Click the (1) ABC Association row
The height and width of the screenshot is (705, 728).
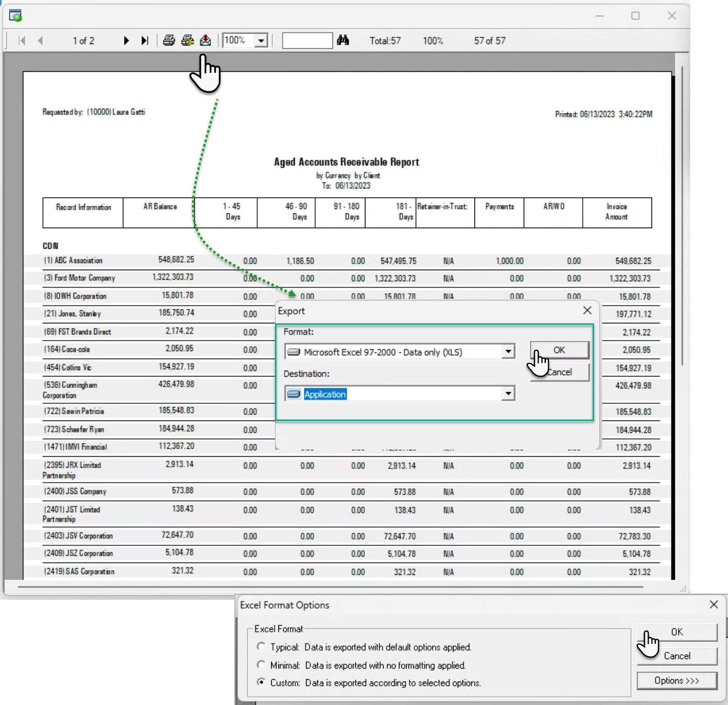(351, 261)
